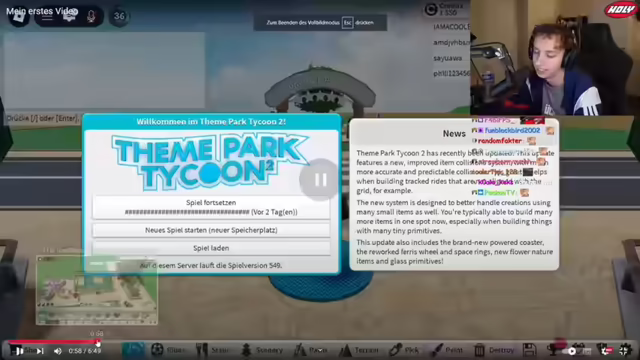Select the Paths tool
640x360 pixels.
point(300,350)
